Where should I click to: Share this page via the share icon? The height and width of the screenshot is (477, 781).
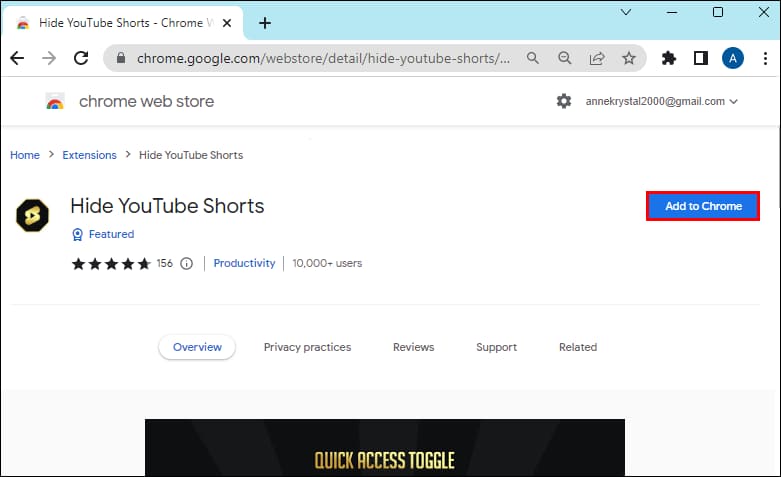click(597, 58)
